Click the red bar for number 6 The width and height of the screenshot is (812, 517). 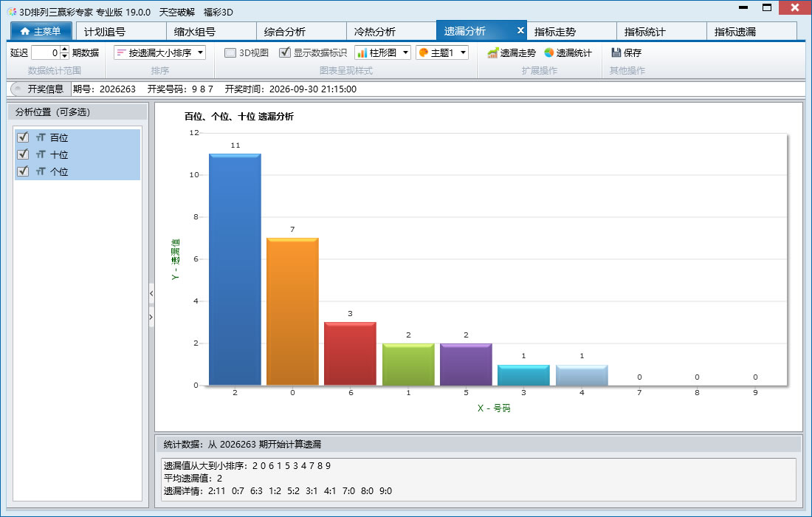350,354
